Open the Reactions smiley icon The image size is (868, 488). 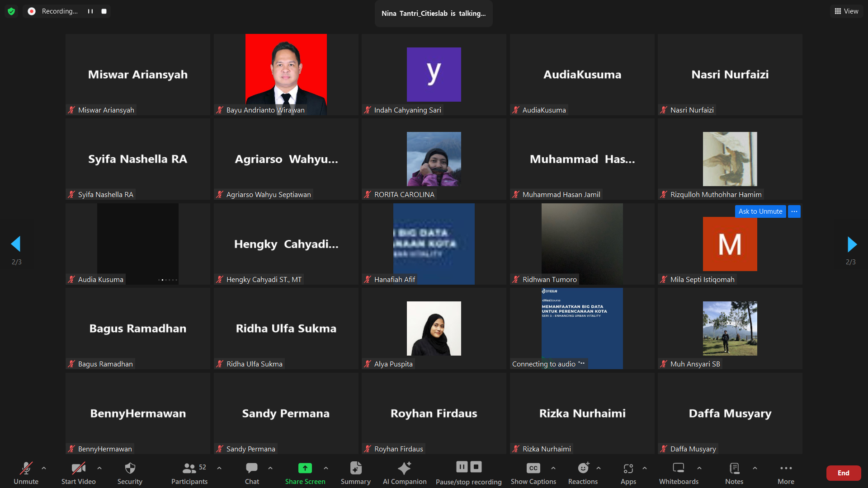[x=583, y=468]
